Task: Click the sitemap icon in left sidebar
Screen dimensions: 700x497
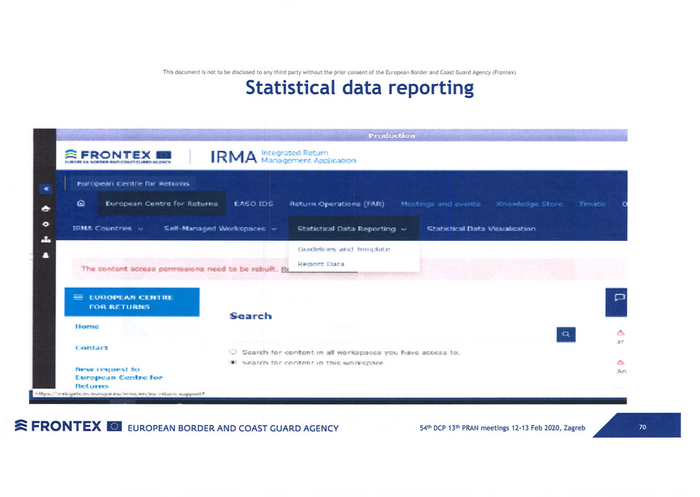Action: 44,241
